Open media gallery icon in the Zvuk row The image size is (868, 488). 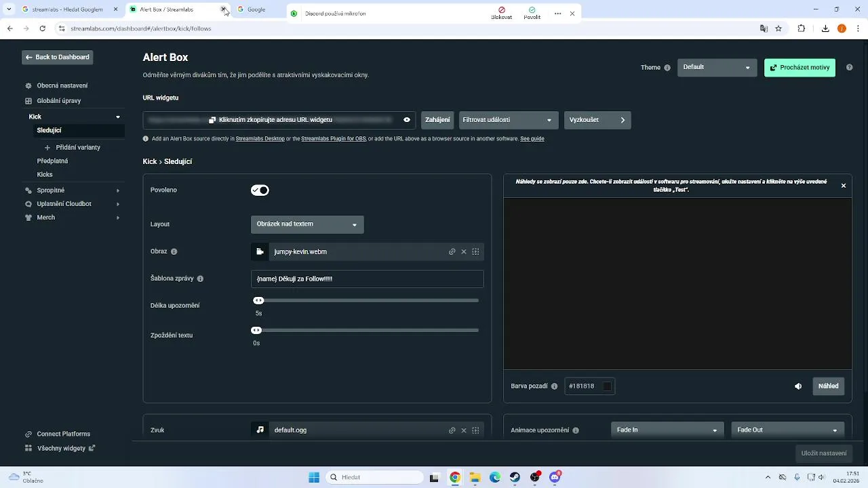(475, 430)
